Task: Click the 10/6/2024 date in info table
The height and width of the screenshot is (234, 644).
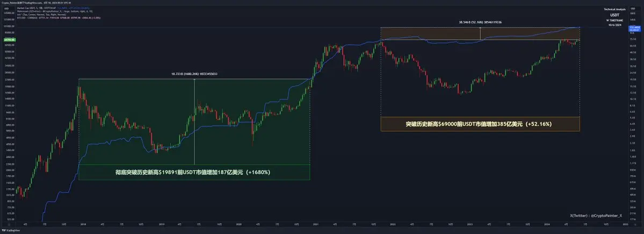Action: (x=615, y=25)
